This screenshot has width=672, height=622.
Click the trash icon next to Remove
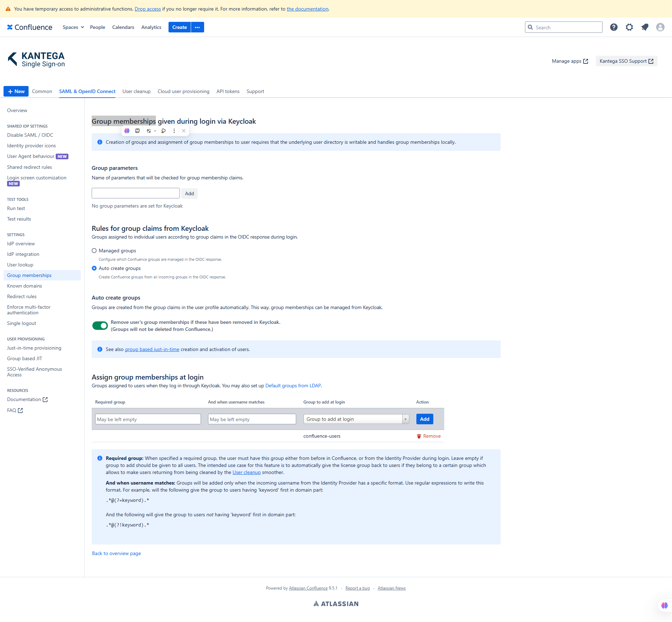pyautogui.click(x=419, y=436)
